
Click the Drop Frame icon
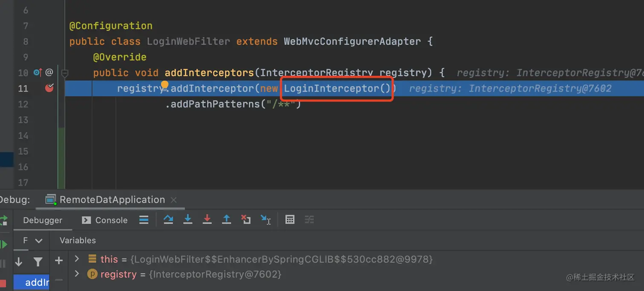pos(246,220)
